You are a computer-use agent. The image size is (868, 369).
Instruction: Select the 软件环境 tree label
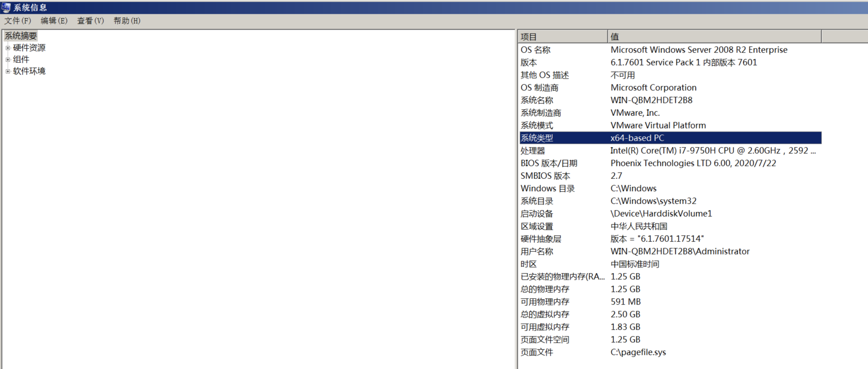click(29, 71)
